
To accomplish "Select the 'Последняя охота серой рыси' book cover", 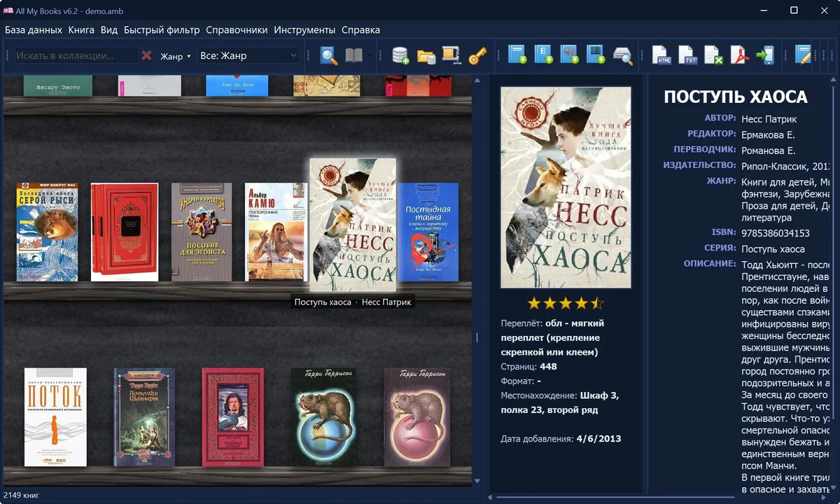I will 47,232.
